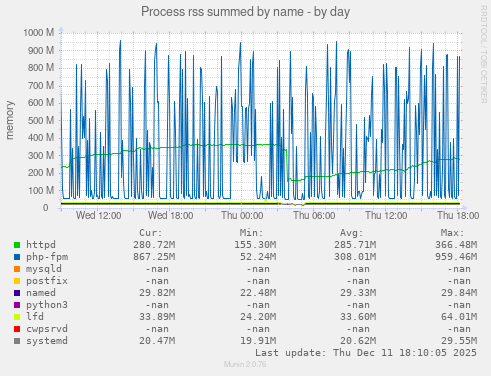Select the python3 legend label

(x=47, y=305)
